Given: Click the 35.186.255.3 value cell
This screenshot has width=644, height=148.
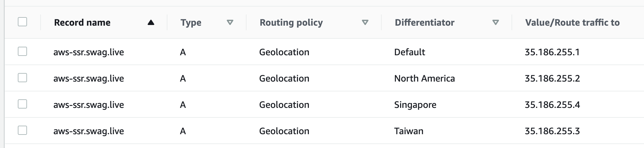Looking at the screenshot, I should point(552,131).
